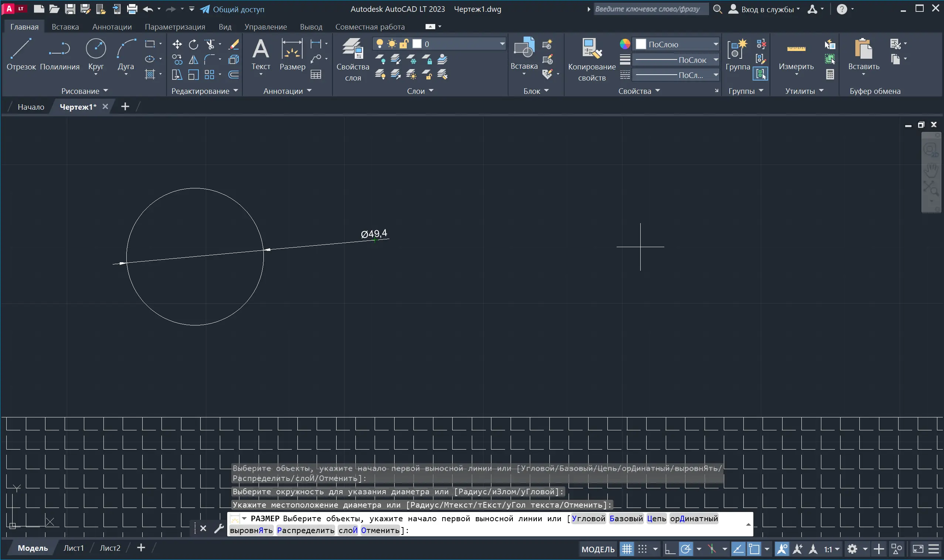Switch to the Лист1 layout tab
The image size is (944, 560).
pyautogui.click(x=74, y=548)
